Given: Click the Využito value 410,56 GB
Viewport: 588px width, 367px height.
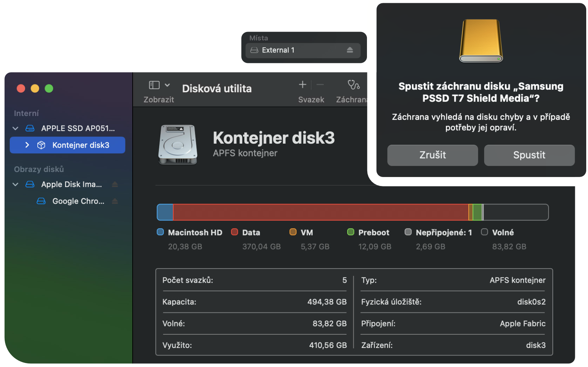Looking at the screenshot, I should [328, 345].
